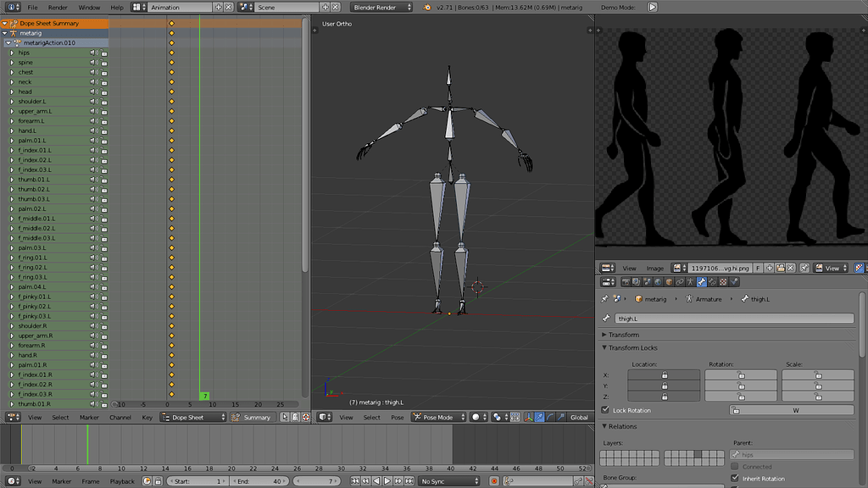Click the current frame field showing 7

pyautogui.click(x=317, y=481)
